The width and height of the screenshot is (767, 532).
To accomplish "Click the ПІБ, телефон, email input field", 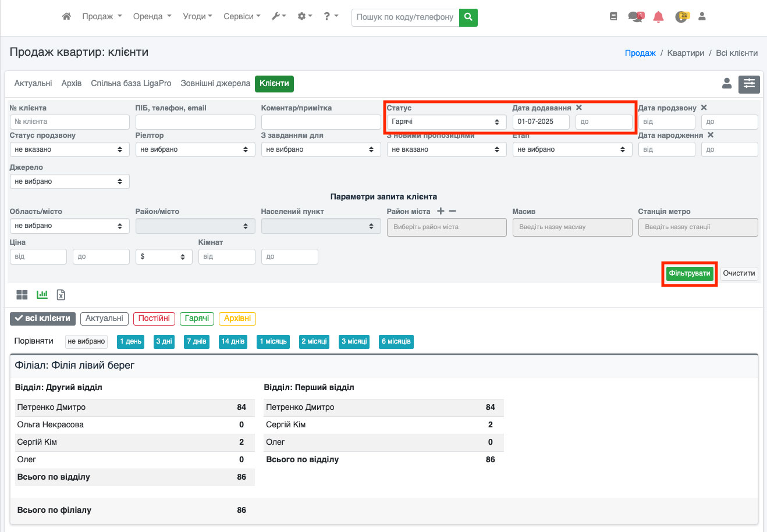I will coord(195,122).
